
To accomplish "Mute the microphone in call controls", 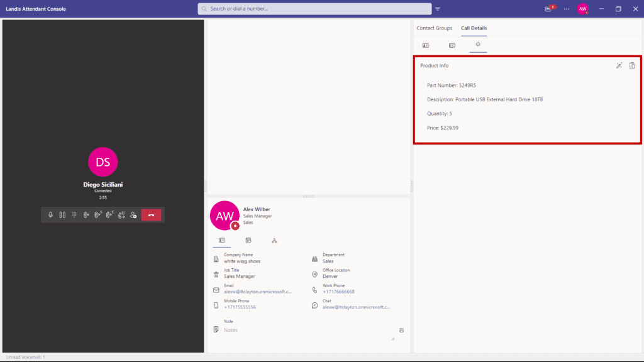I will pyautogui.click(x=50, y=215).
